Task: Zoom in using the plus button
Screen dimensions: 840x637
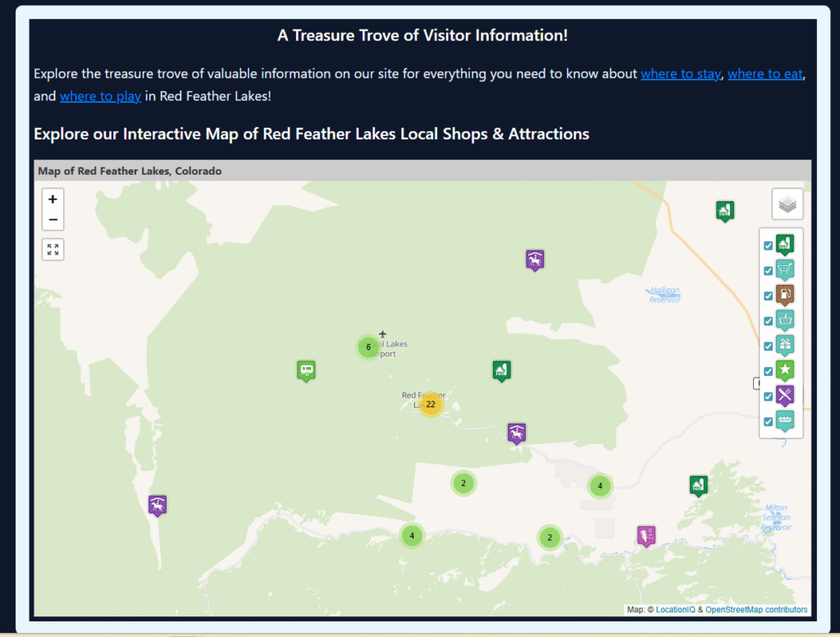Action: point(52,198)
